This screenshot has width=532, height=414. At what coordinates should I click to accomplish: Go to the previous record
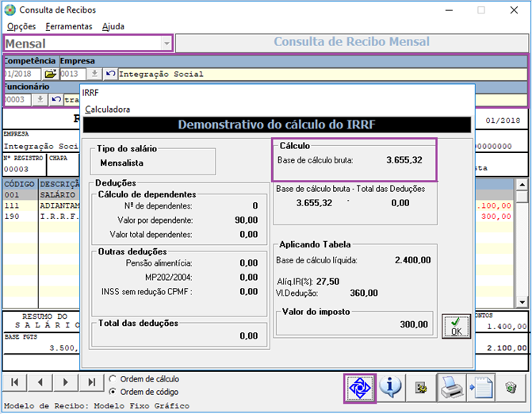40,382
